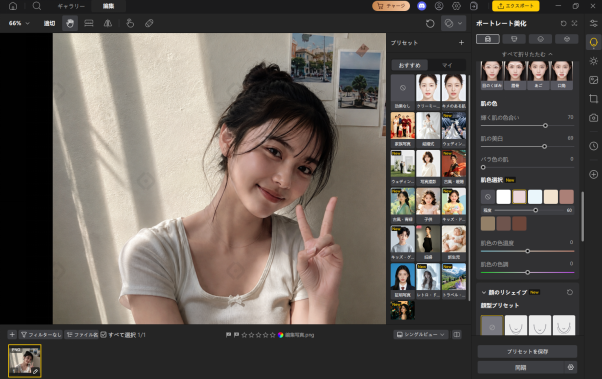Click the エクスポート export button
Screen dimensions: 602x379
516,6
